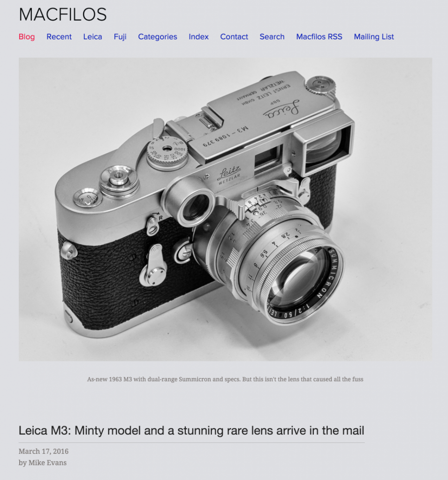Open Macfilos RSS feed link

[x=319, y=37]
